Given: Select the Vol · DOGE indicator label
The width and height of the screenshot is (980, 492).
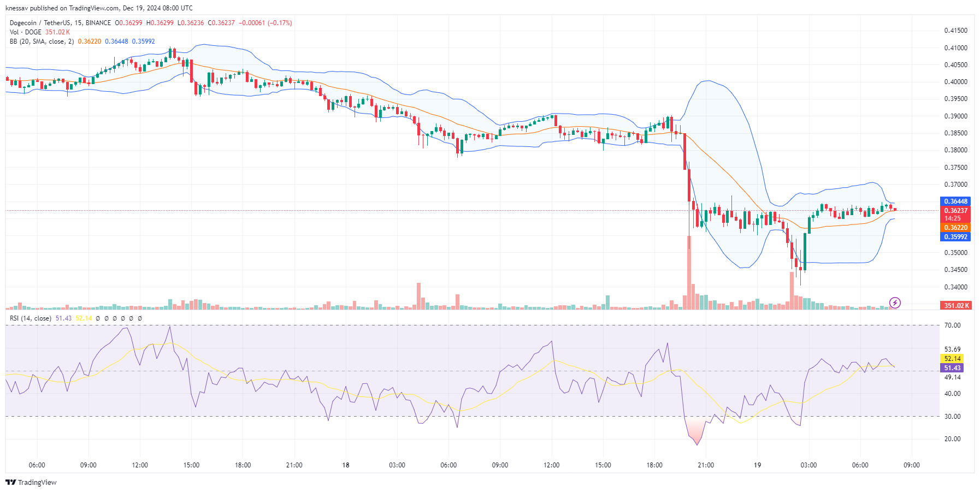Looking at the screenshot, I should [x=26, y=32].
